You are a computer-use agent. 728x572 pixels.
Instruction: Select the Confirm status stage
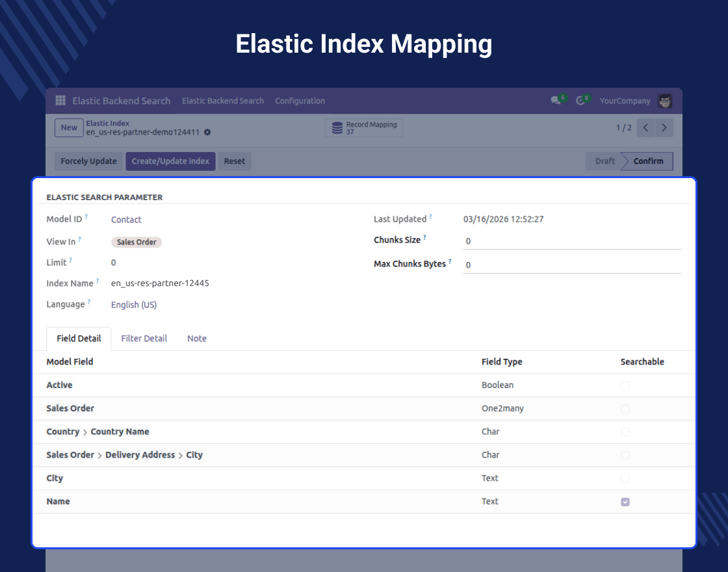pos(648,161)
